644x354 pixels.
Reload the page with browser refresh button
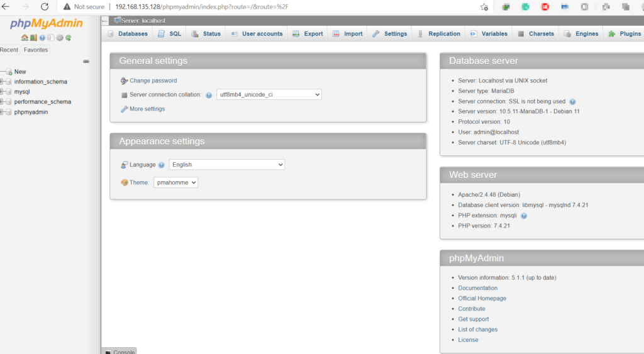pyautogui.click(x=45, y=6)
